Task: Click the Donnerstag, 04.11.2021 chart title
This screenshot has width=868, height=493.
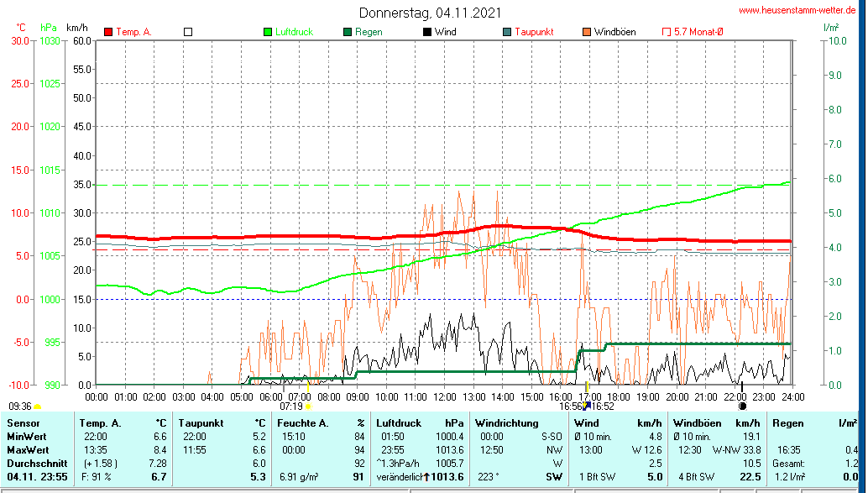Action: pos(431,13)
